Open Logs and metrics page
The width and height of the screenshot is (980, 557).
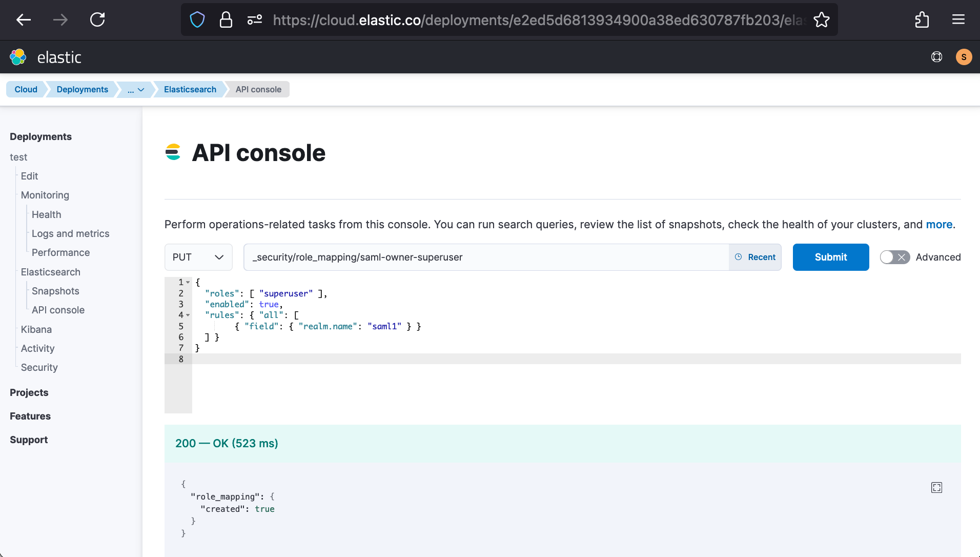coord(70,233)
